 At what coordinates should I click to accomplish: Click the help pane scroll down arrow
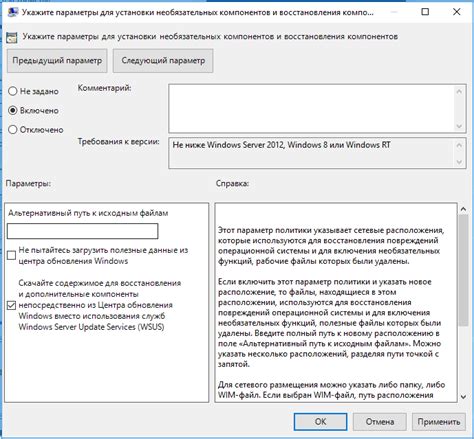[463, 397]
